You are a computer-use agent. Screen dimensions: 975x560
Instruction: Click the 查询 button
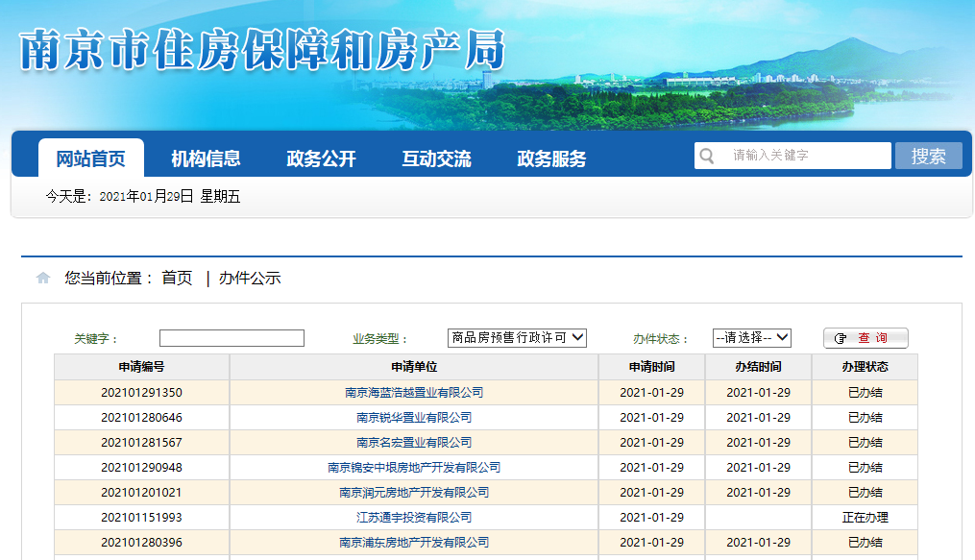[x=865, y=338]
